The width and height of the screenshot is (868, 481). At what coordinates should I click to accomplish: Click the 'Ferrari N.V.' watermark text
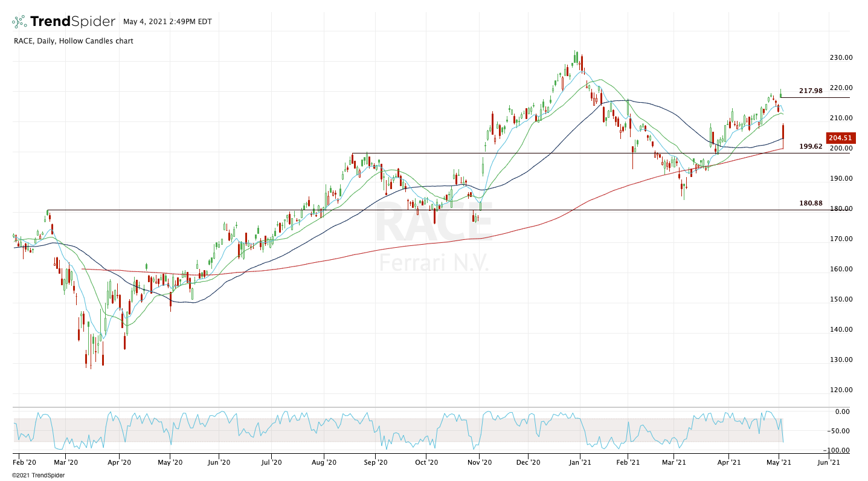click(433, 262)
